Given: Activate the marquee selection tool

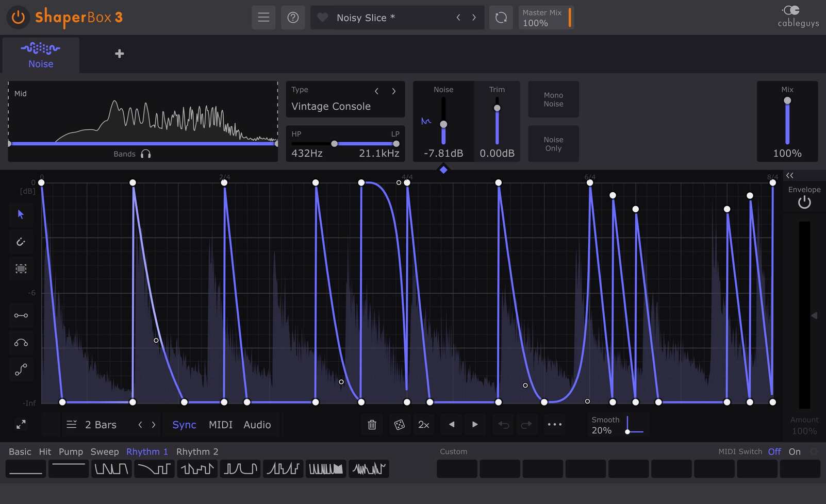Looking at the screenshot, I should pos(21,268).
